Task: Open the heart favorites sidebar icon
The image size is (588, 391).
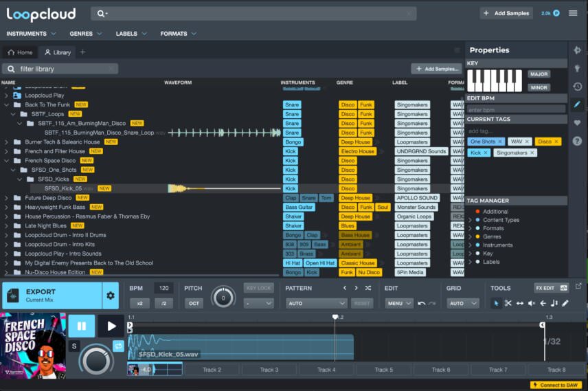Action: [577, 123]
